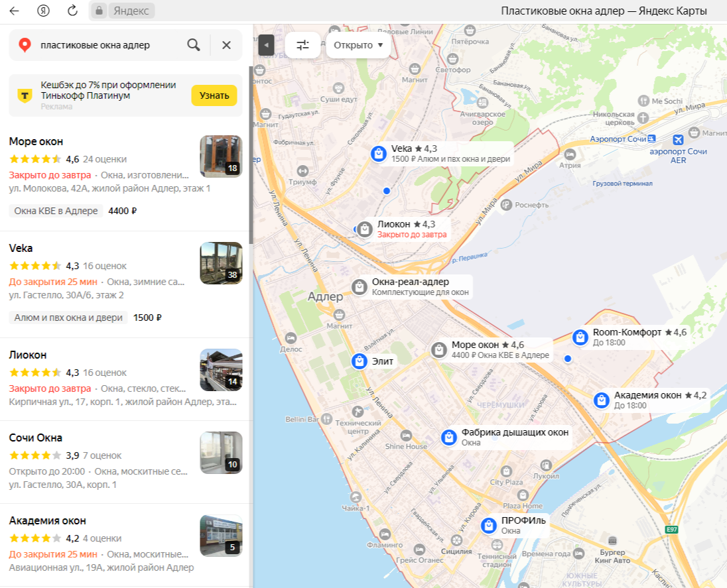
Task: Click the Veka map marker icon
Action: click(379, 153)
